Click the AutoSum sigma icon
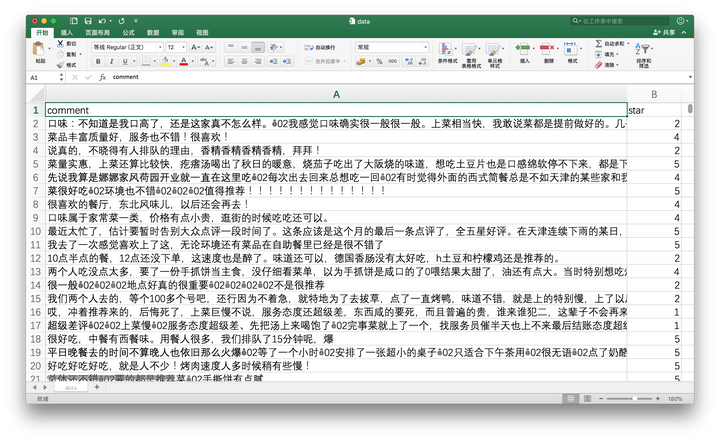The image size is (720, 441). point(598,44)
